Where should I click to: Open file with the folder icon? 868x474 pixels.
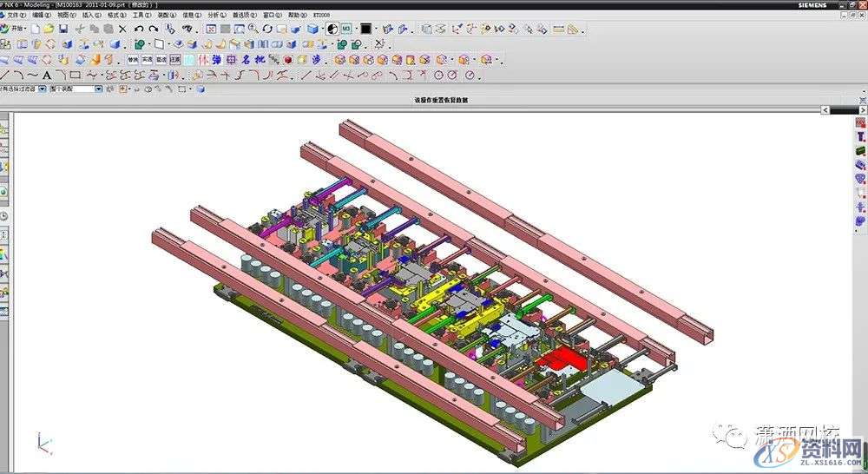click(49, 29)
